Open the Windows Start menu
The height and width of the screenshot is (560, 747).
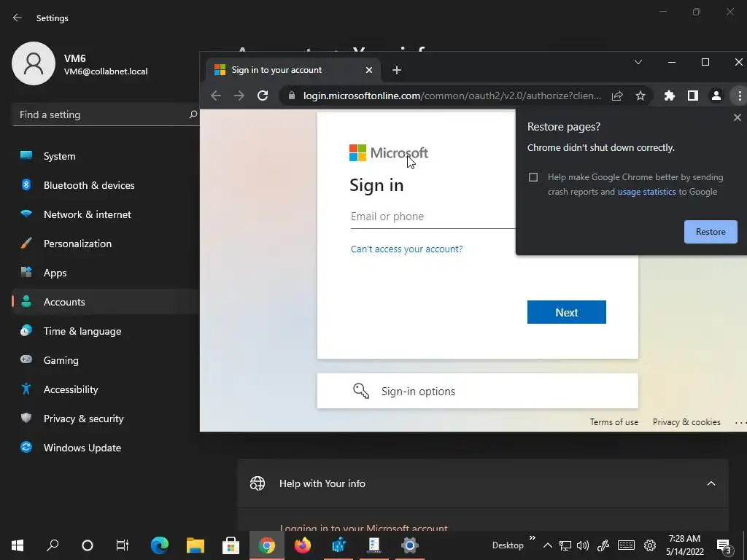(18, 545)
